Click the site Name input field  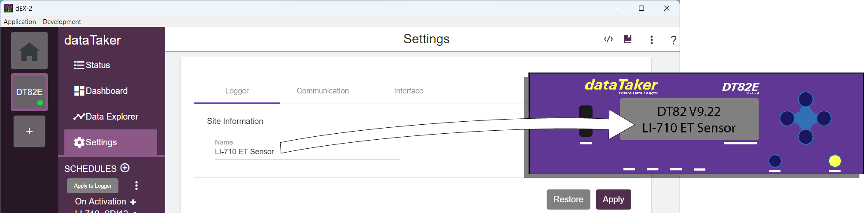[x=307, y=152]
